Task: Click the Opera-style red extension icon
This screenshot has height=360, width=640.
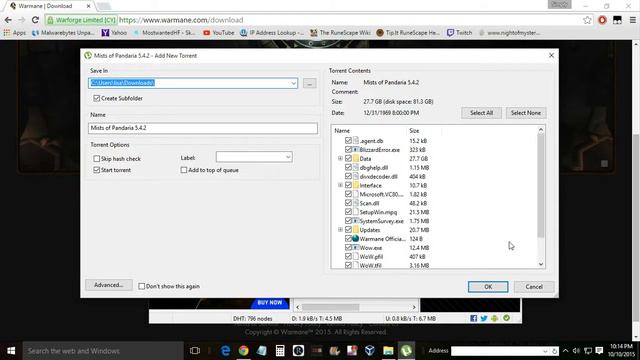Action: (602, 20)
